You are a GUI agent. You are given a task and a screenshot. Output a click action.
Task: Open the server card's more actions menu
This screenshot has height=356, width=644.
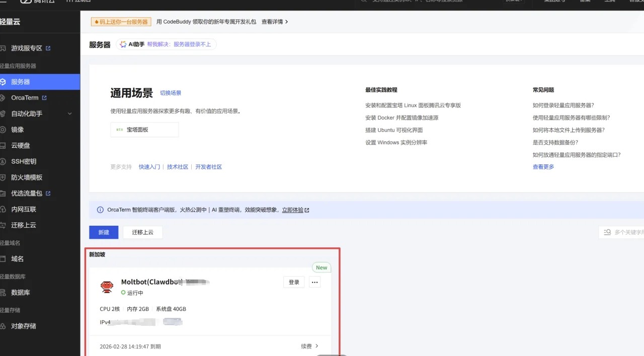pyautogui.click(x=314, y=282)
